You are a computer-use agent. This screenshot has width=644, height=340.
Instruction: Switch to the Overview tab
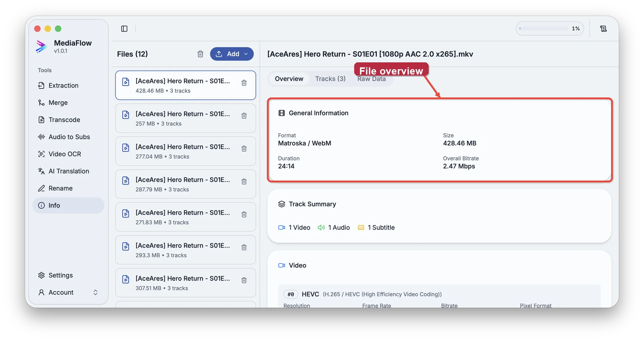pyautogui.click(x=289, y=79)
